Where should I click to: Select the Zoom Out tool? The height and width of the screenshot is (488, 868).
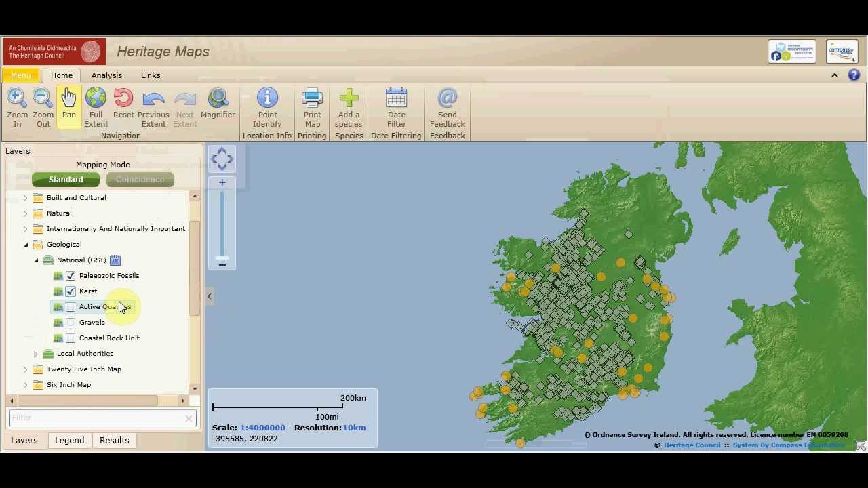[x=43, y=107]
